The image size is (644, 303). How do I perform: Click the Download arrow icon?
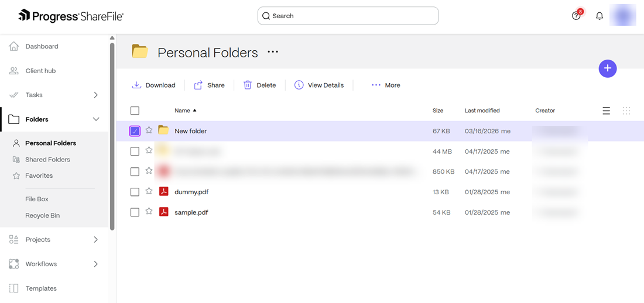[136, 85]
